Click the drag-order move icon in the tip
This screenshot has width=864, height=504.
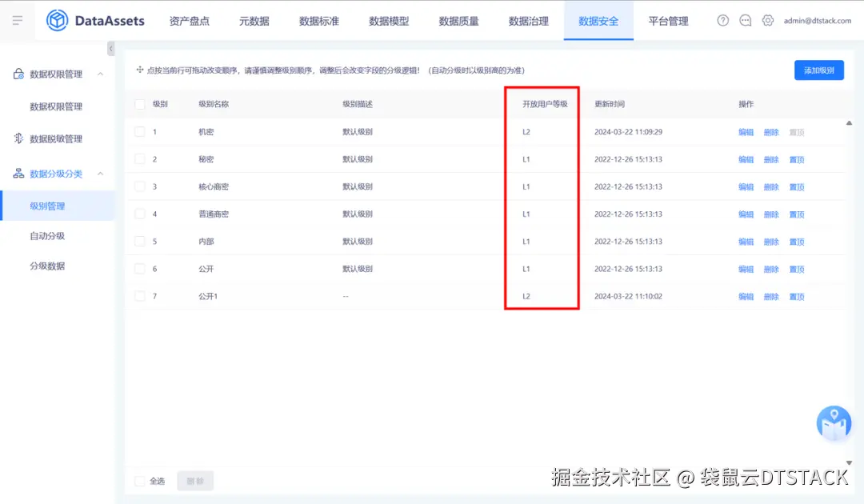(139, 70)
